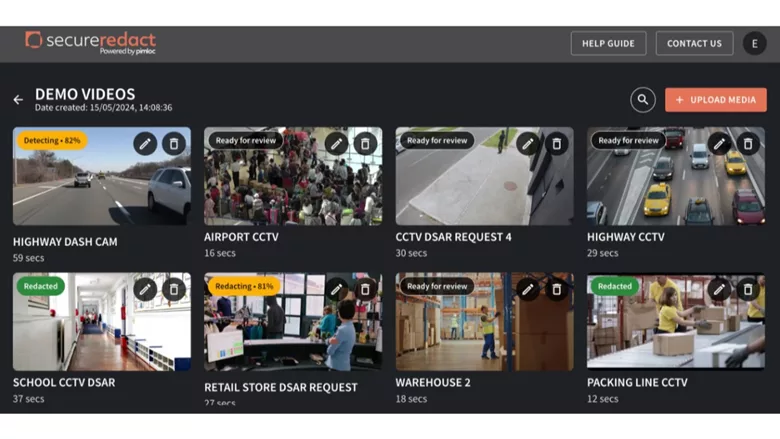The height and width of the screenshot is (439, 780).
Task: Click the 30 secs duration text
Action: pos(411,253)
